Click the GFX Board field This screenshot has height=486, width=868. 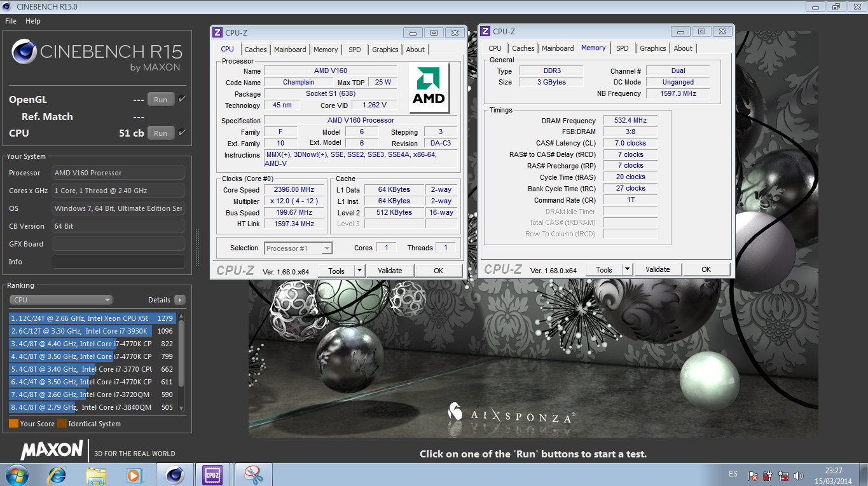[x=118, y=244]
